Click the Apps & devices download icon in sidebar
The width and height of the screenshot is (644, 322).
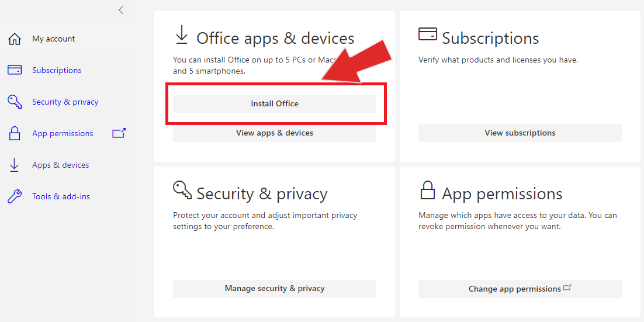pos(15,165)
